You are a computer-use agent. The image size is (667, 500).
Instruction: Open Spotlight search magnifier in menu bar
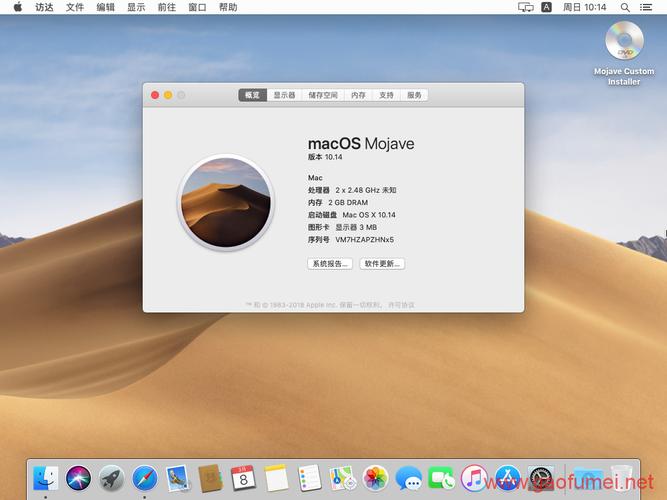[x=625, y=7]
